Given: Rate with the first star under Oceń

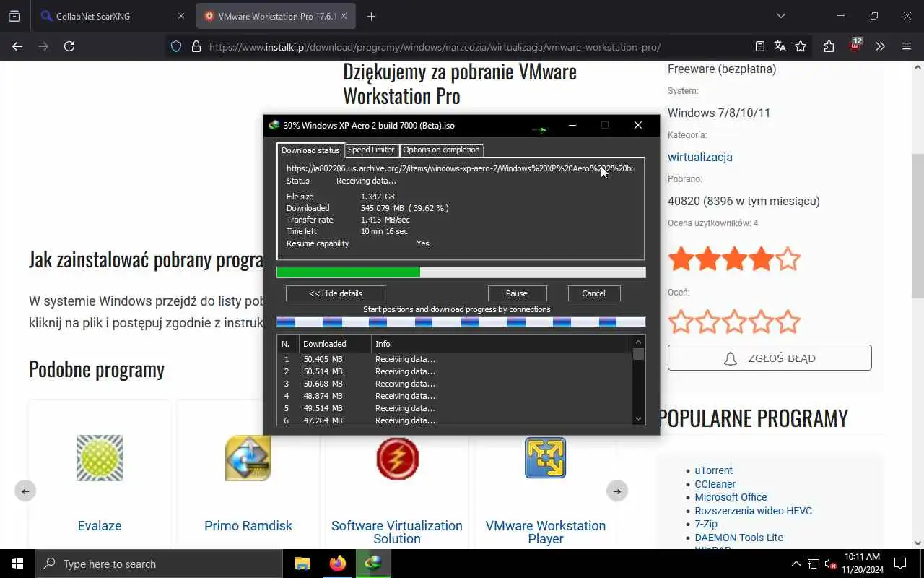Looking at the screenshot, I should [x=681, y=322].
